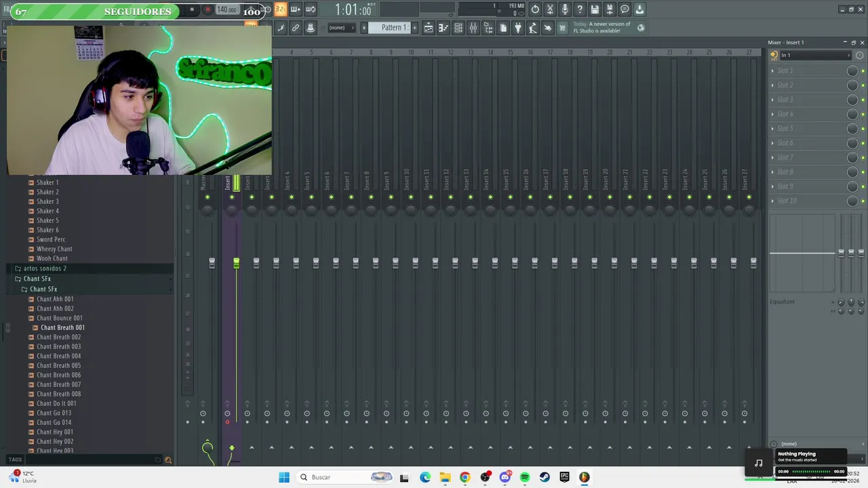Toggle Slot 1 effect enable light
This screenshot has height=488, width=868.
coord(863,70)
